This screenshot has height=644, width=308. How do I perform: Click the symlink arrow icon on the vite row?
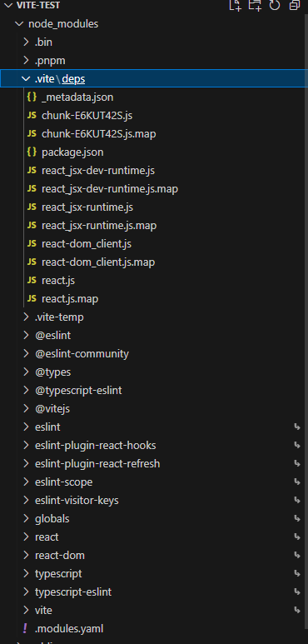297,611
